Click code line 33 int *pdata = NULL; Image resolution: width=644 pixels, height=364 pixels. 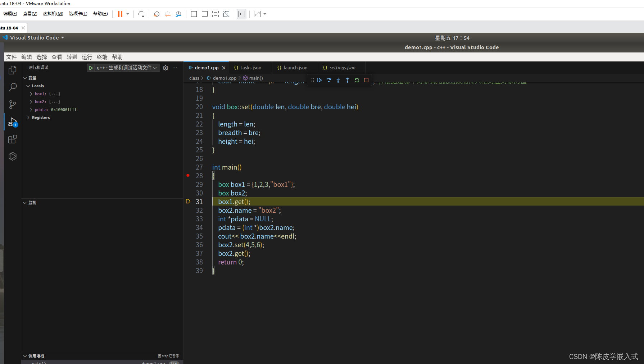pos(245,219)
